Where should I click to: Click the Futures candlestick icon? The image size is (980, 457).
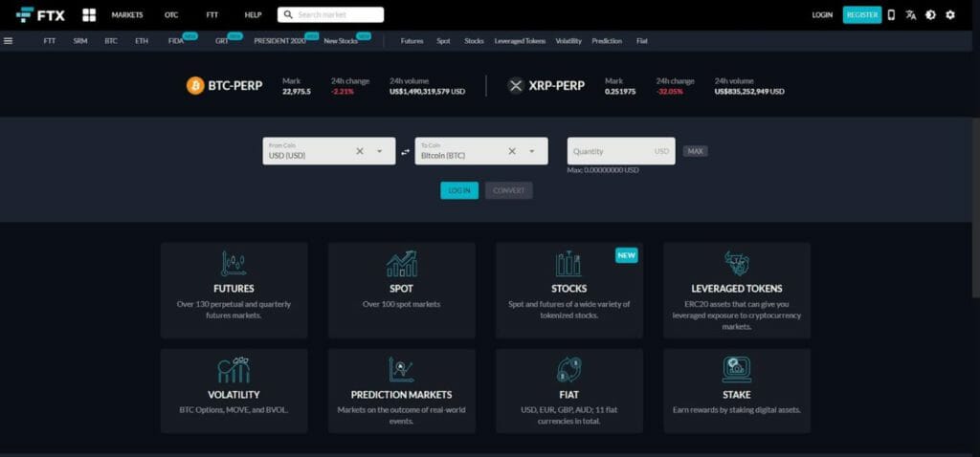(234, 264)
